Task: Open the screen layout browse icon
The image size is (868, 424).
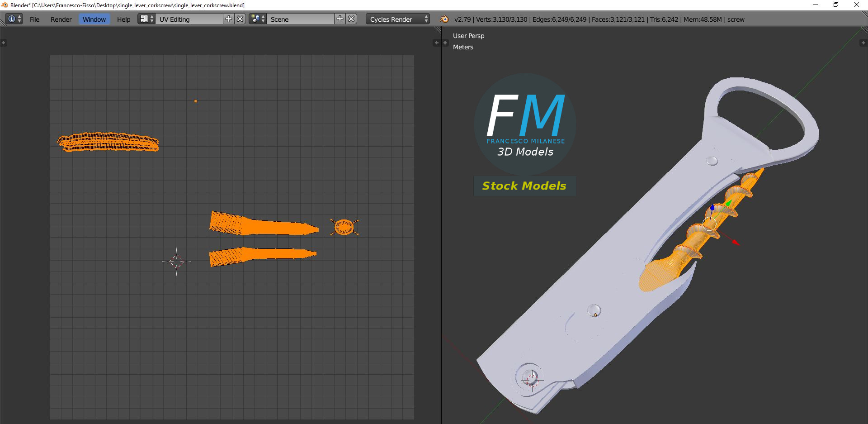Action: coord(146,19)
